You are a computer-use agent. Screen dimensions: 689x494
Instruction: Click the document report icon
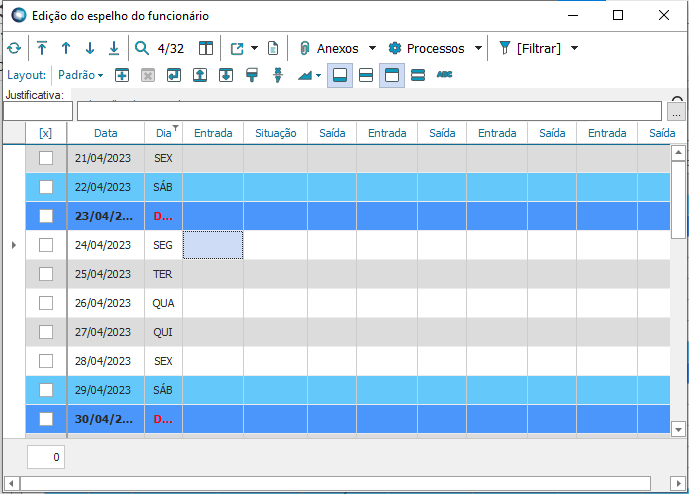pos(272,48)
